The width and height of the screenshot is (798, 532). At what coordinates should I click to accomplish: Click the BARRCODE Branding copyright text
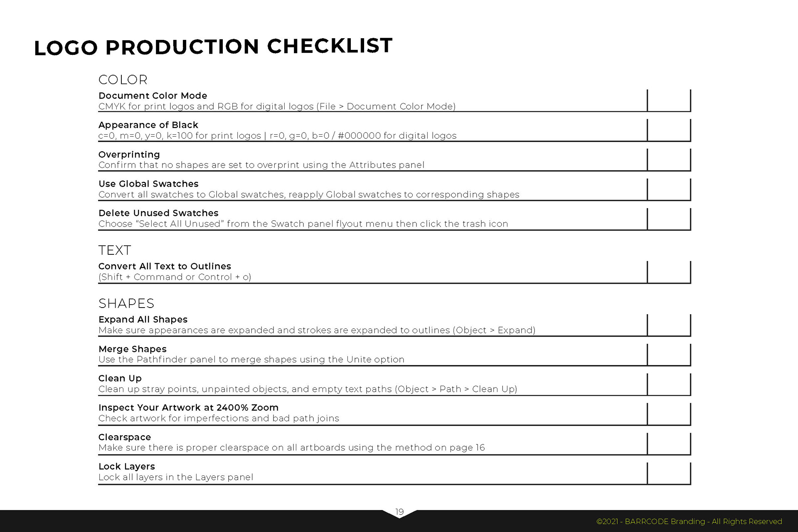[x=689, y=521]
